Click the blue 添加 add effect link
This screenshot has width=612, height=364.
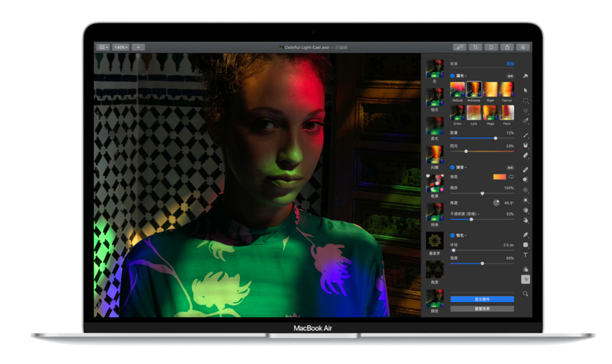point(510,63)
